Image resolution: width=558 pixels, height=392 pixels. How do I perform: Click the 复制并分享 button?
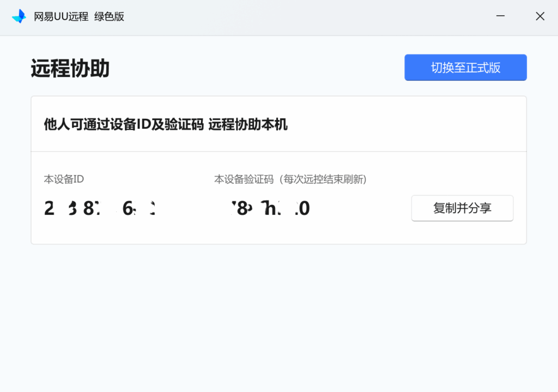tap(462, 208)
